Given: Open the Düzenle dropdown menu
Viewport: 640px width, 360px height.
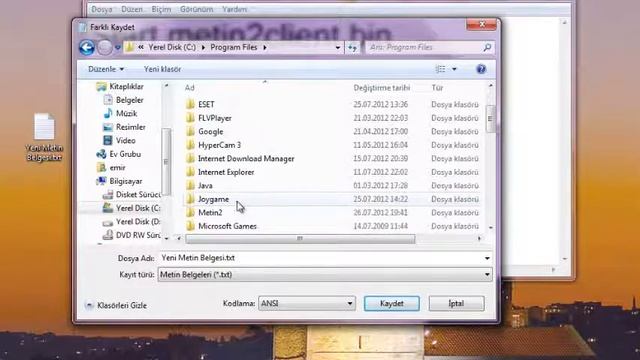Looking at the screenshot, I should tap(106, 69).
